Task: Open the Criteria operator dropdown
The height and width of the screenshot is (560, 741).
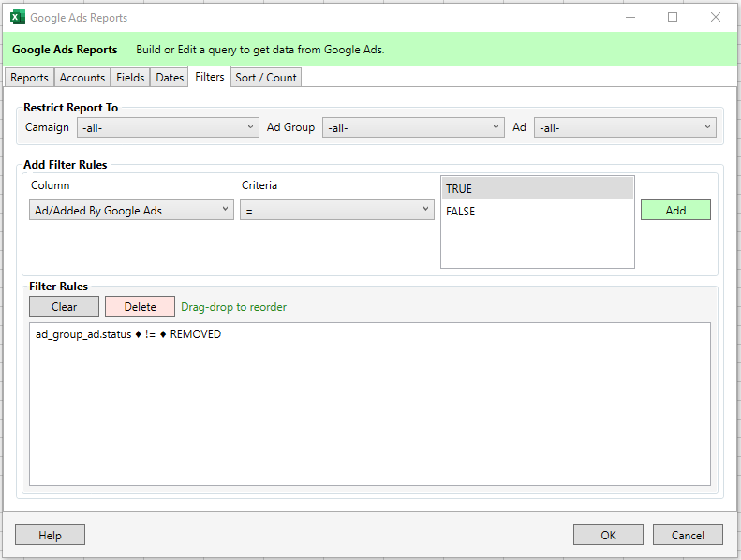Action: coord(337,210)
